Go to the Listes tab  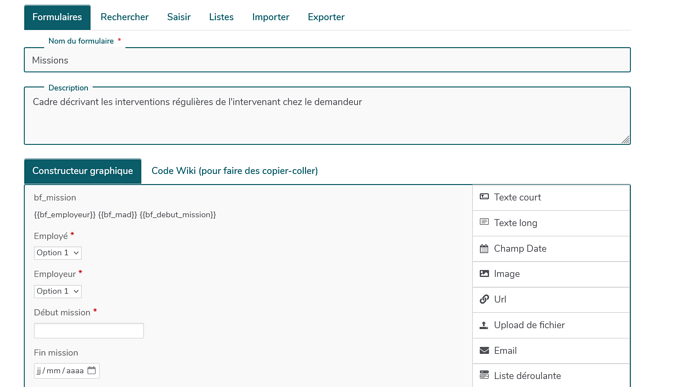point(221,17)
